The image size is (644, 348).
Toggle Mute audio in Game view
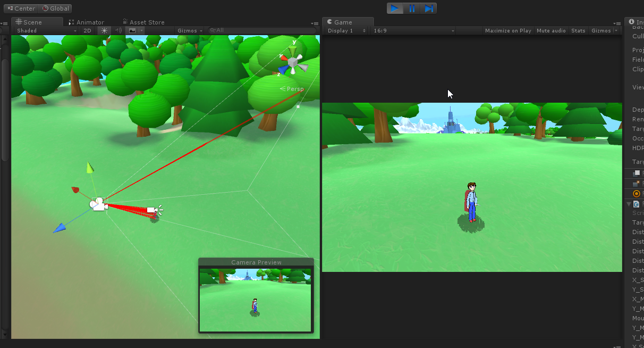551,31
